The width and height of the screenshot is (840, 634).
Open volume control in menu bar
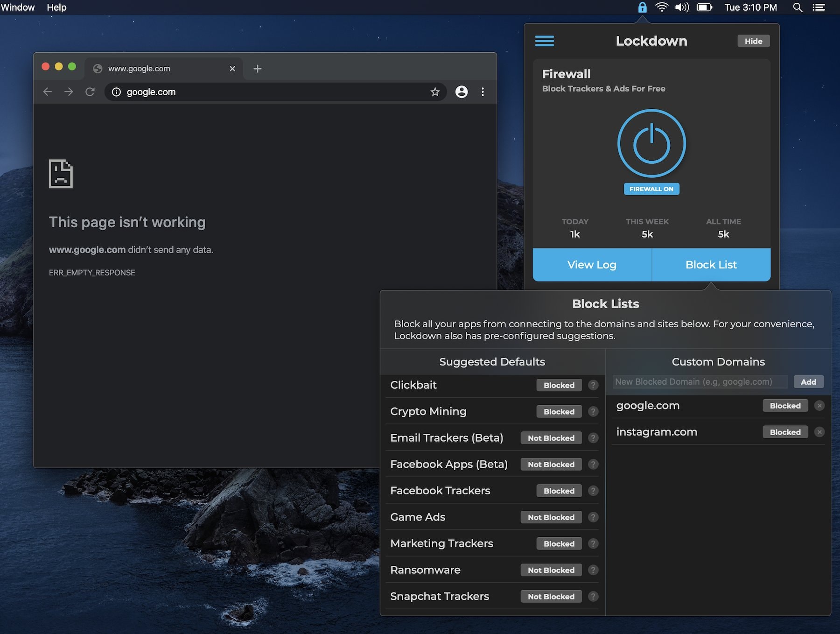(682, 7)
